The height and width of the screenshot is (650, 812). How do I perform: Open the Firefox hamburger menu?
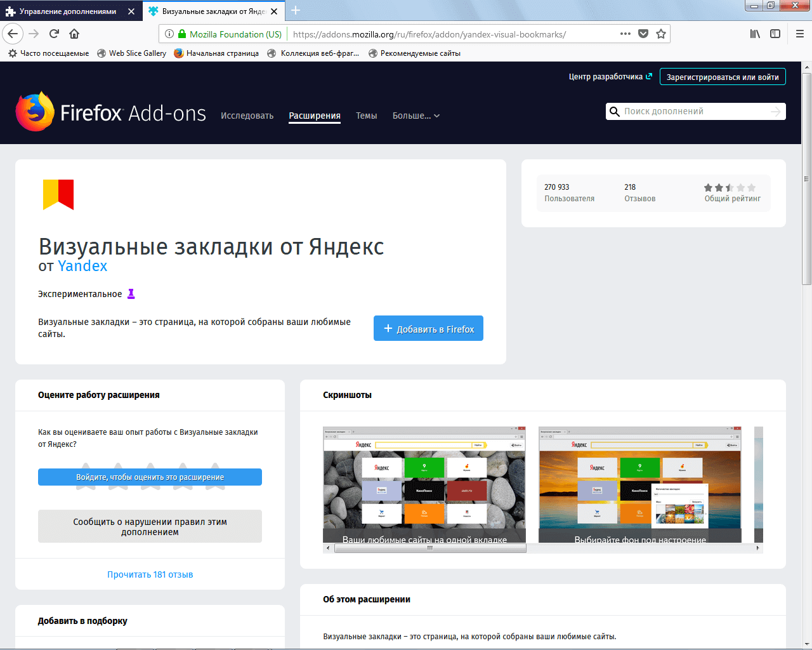pos(799,34)
